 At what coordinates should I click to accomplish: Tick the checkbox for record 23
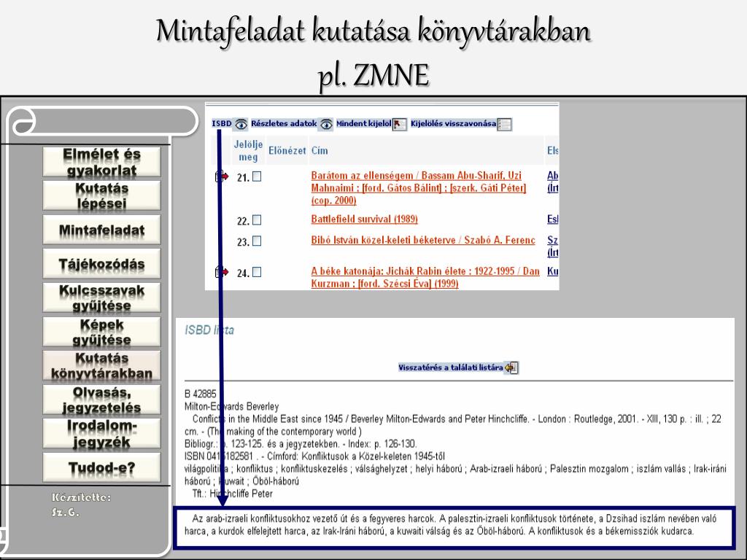[257, 241]
